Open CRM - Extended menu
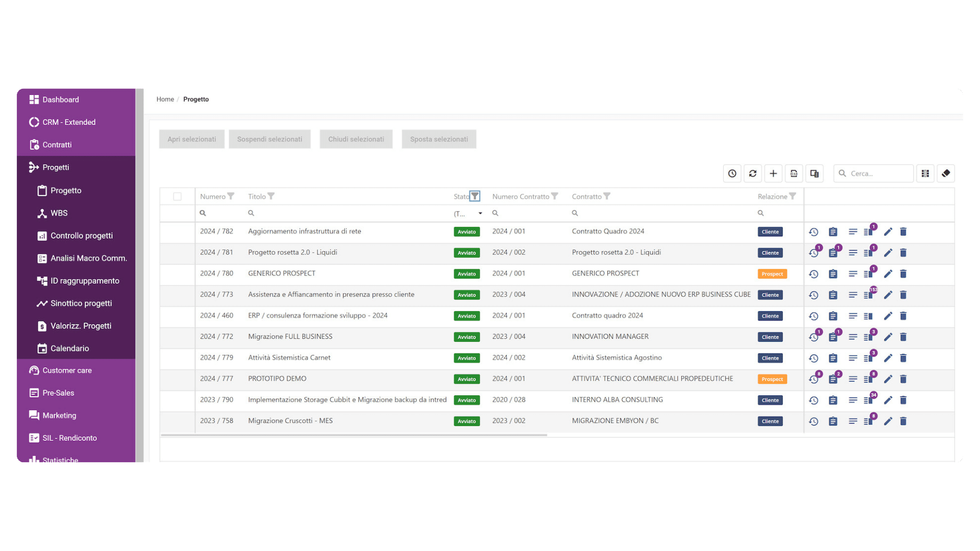 coord(76,122)
